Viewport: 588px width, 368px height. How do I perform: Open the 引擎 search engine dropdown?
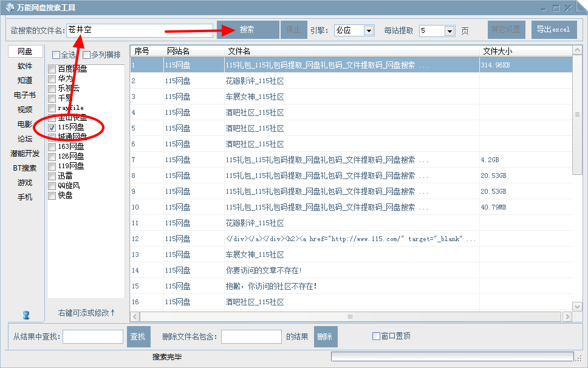pos(369,31)
